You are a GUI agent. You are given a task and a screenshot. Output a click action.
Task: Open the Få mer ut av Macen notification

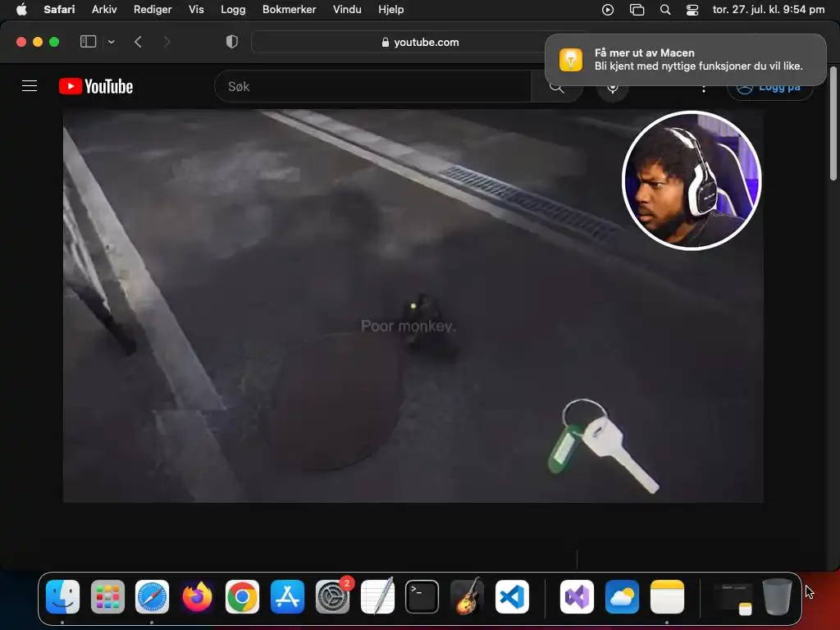point(685,59)
